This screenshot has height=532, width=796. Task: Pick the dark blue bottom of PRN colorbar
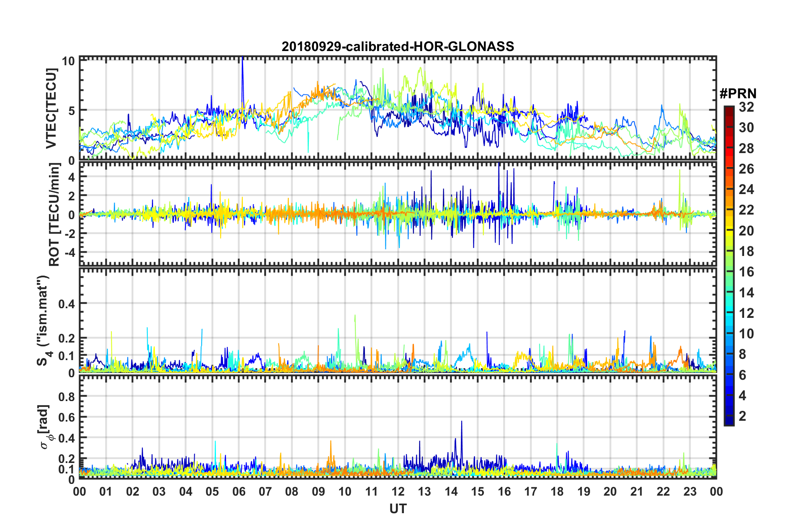click(729, 422)
